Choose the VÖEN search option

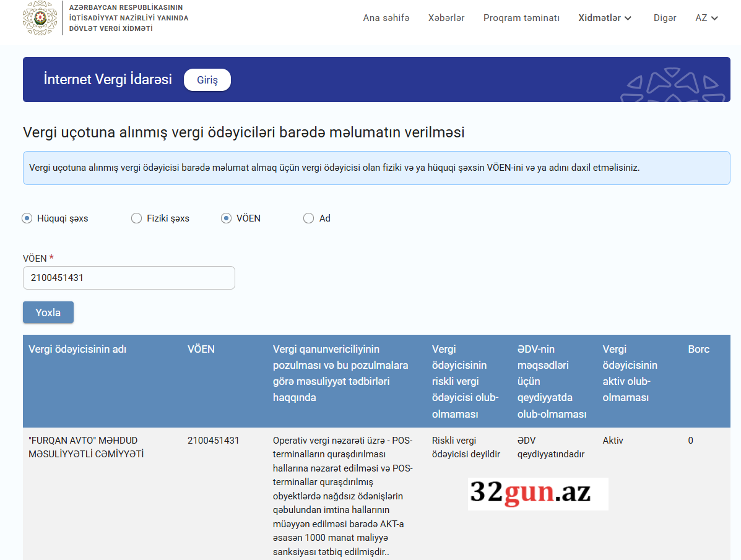pyautogui.click(x=227, y=218)
